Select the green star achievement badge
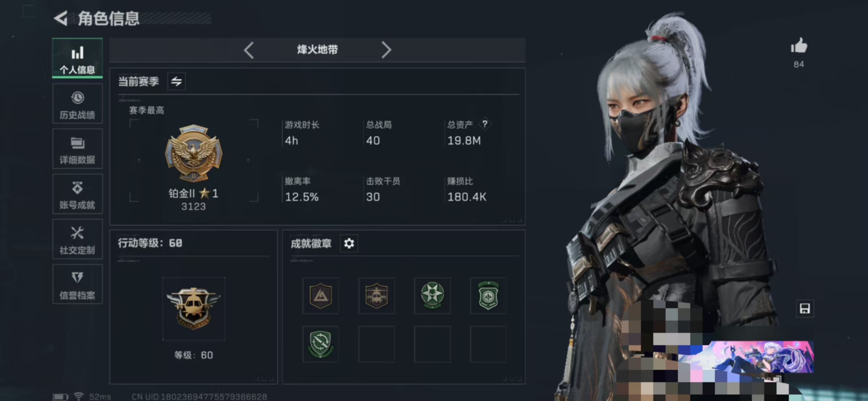Image resolution: width=868 pixels, height=401 pixels. pyautogui.click(x=432, y=296)
